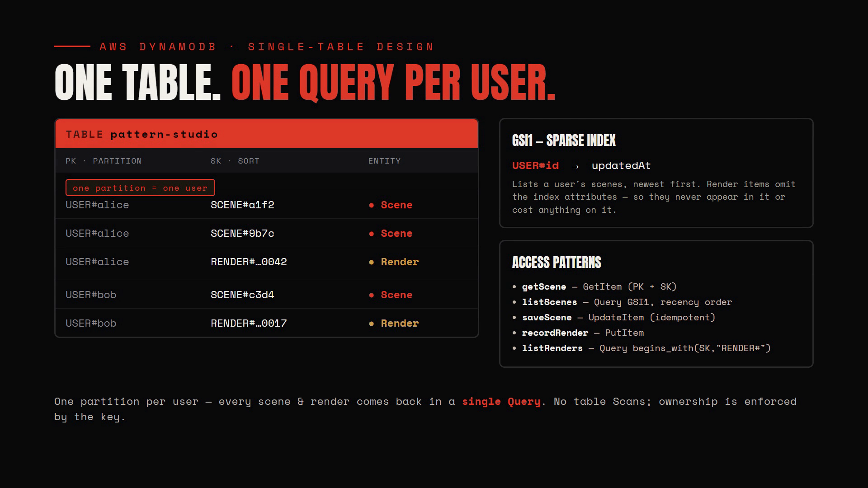Screen dimensions: 868x488
Task: Click the 'one partition = one user' badge
Action: point(140,188)
